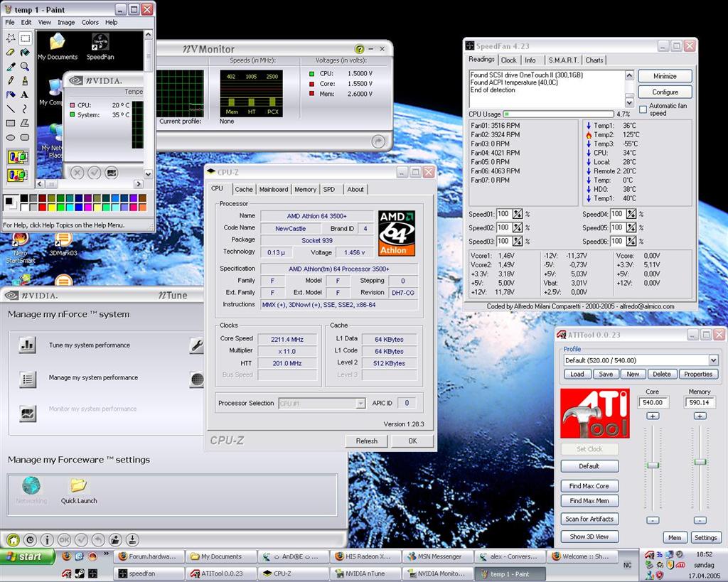Open the CPU-Z Processor Selection dropdown
This screenshot has width=728, height=582.
click(360, 404)
